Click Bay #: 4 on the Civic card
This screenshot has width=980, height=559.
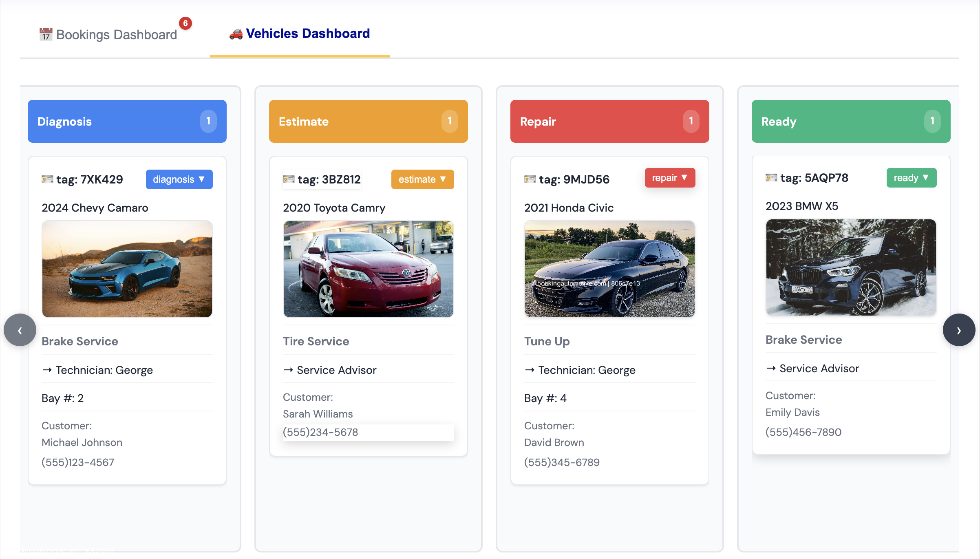point(545,398)
